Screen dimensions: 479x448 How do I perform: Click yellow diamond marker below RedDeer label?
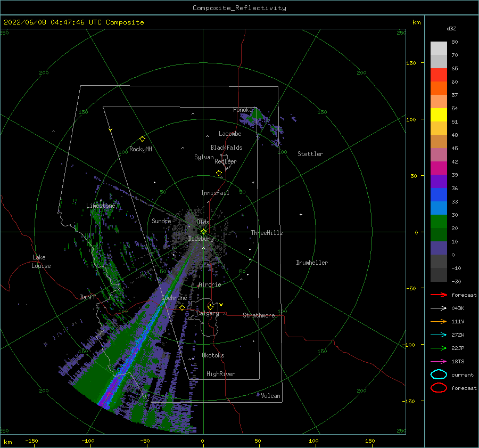point(219,173)
